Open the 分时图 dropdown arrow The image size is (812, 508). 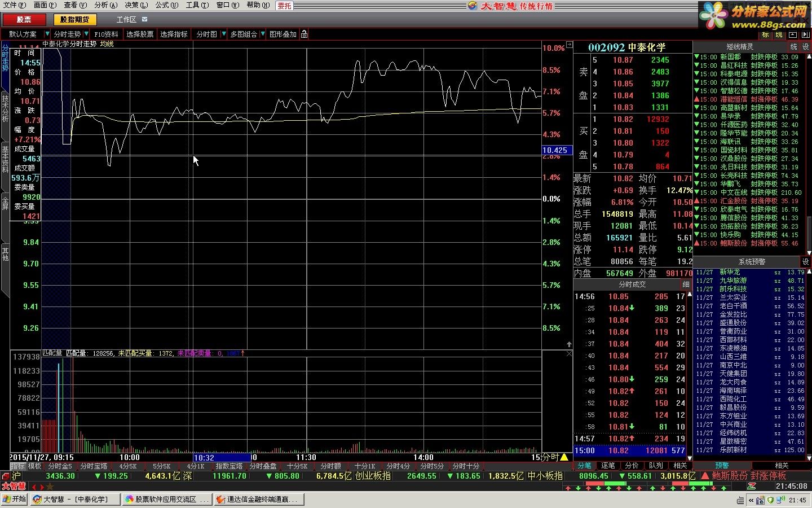coord(223,34)
